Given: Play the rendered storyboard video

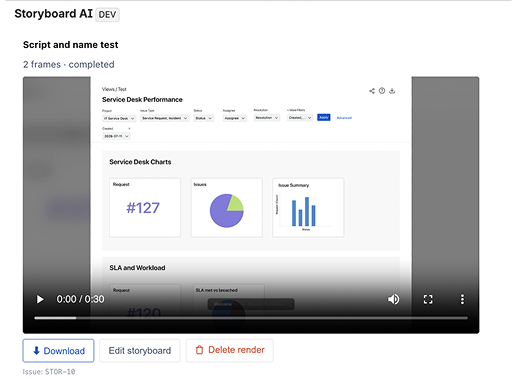Looking at the screenshot, I should point(40,299).
